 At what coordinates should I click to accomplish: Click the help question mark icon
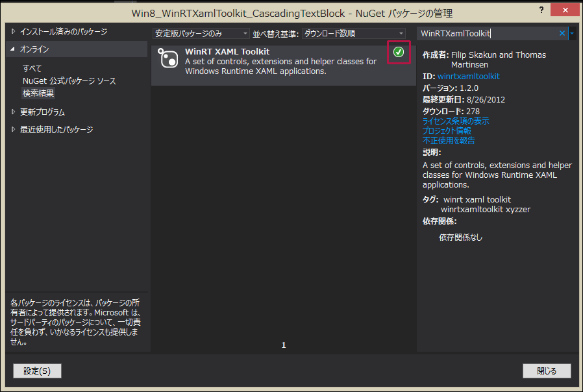541,10
